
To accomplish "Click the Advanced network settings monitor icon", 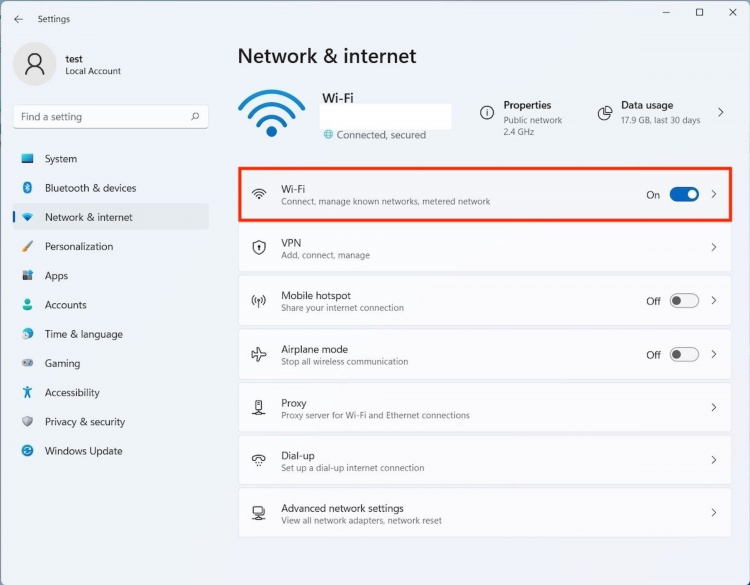I will coord(259,513).
